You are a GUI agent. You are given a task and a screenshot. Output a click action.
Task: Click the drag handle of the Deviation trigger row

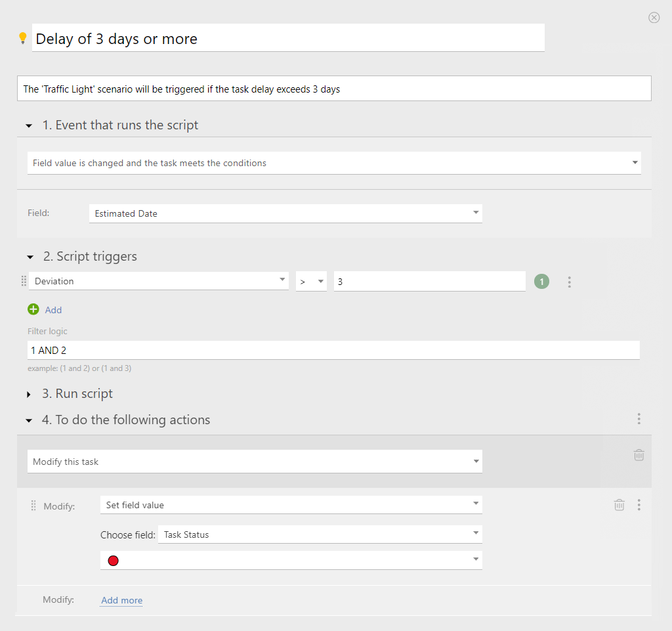(24, 281)
